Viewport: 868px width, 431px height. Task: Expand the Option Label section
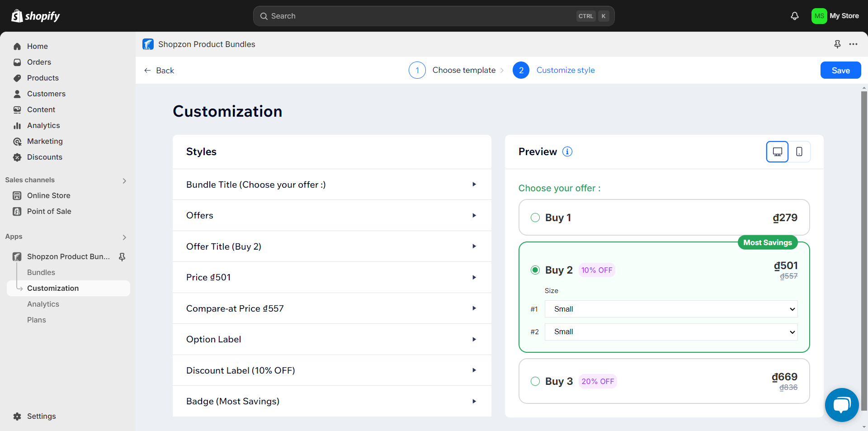click(x=332, y=339)
